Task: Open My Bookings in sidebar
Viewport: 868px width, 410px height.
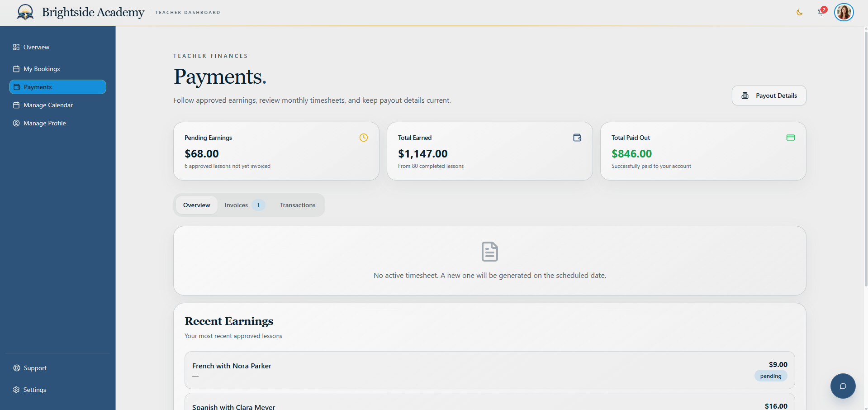Action: click(x=57, y=69)
